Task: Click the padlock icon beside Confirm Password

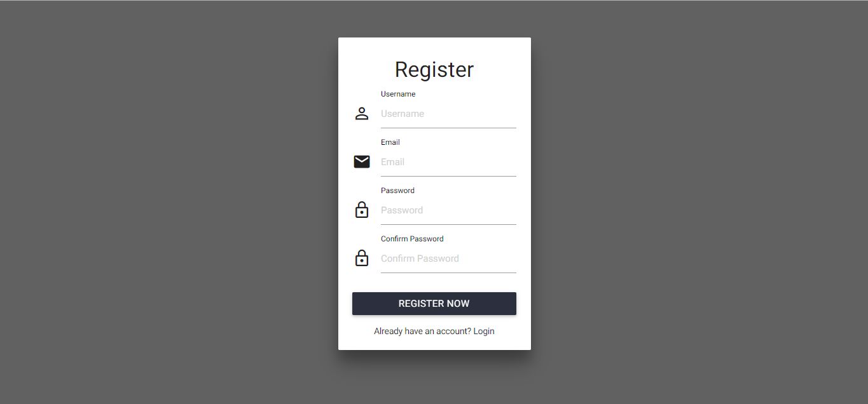Action: click(362, 258)
